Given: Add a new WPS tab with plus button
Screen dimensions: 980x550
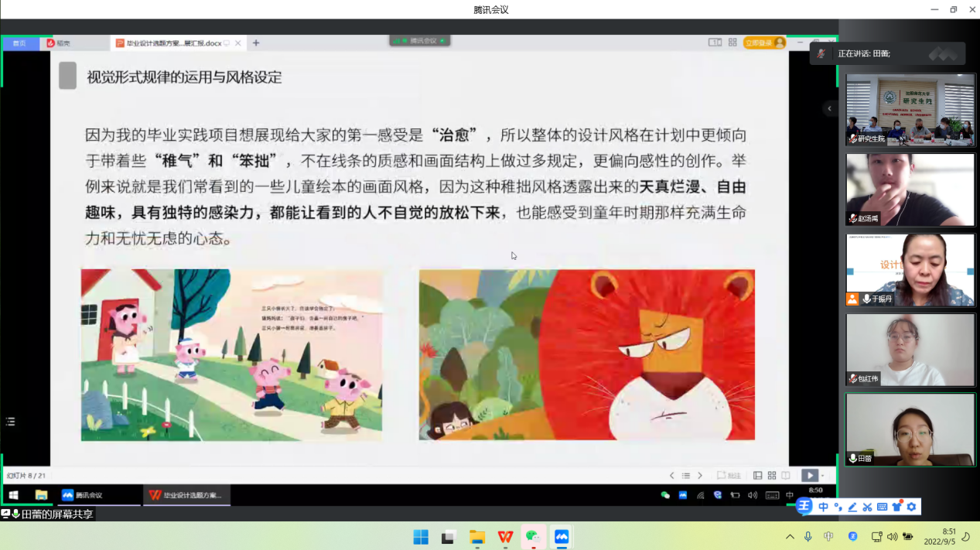Looking at the screenshot, I should click(256, 43).
